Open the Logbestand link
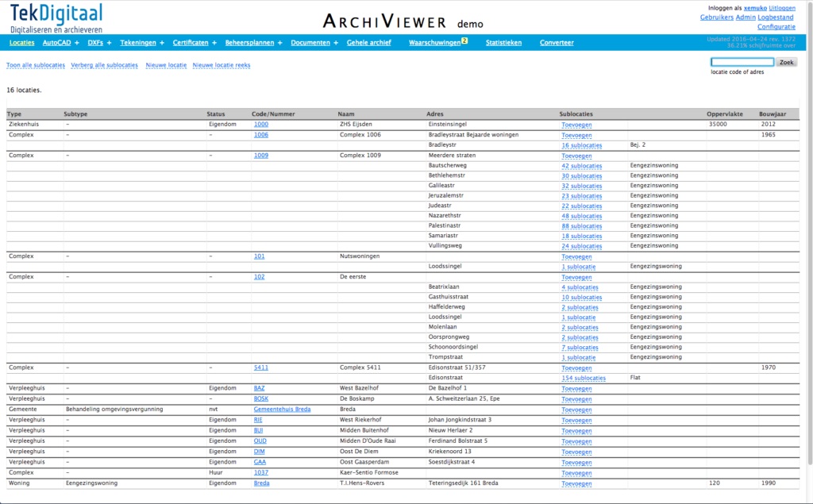 (x=776, y=17)
